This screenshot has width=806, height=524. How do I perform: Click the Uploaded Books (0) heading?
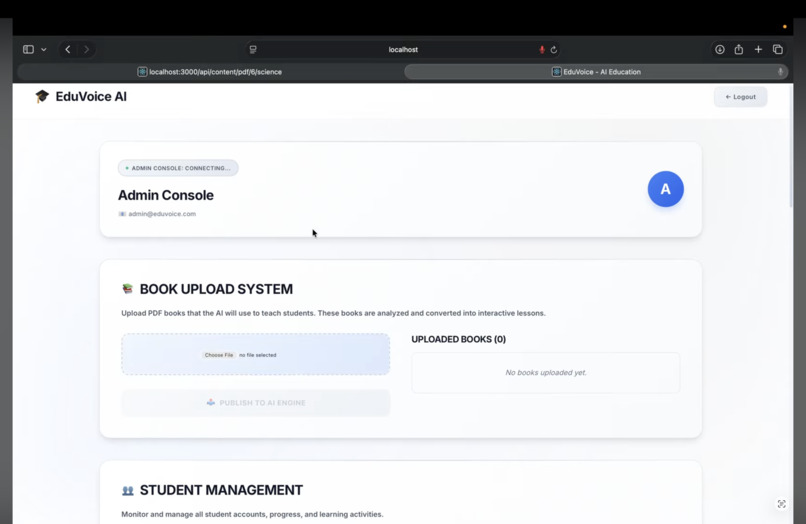pos(459,339)
